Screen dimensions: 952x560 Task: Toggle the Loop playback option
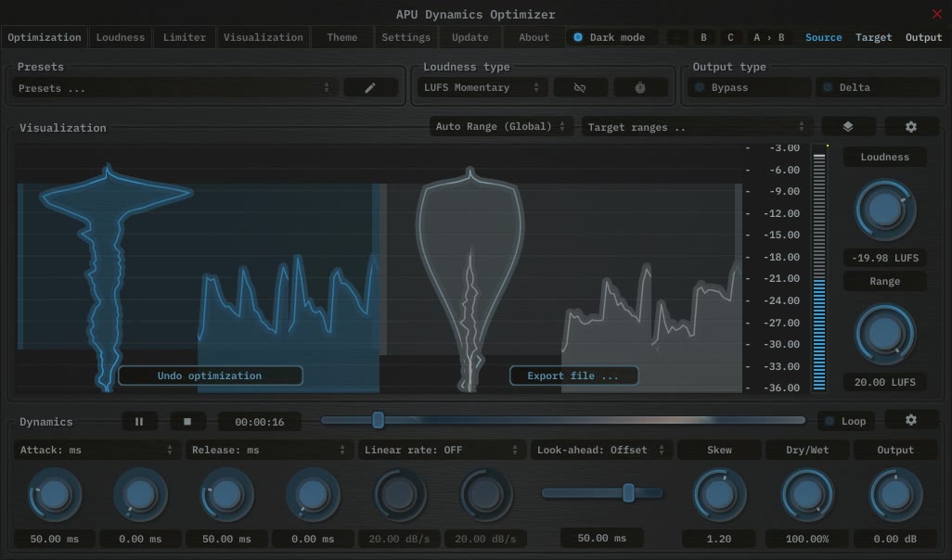(x=844, y=421)
